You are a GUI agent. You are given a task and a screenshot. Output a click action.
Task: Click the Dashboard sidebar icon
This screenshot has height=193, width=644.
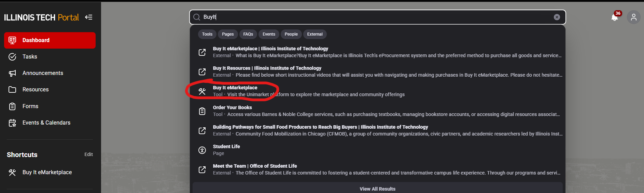click(x=12, y=40)
